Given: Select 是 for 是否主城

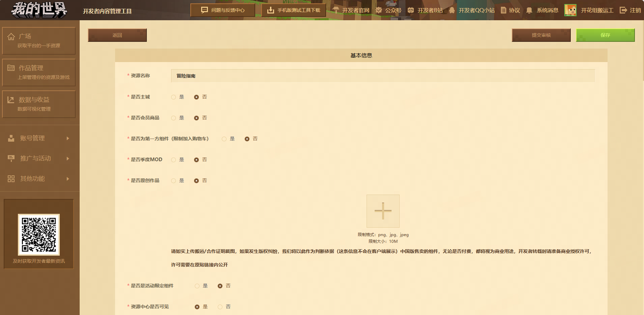Looking at the screenshot, I should (173, 97).
